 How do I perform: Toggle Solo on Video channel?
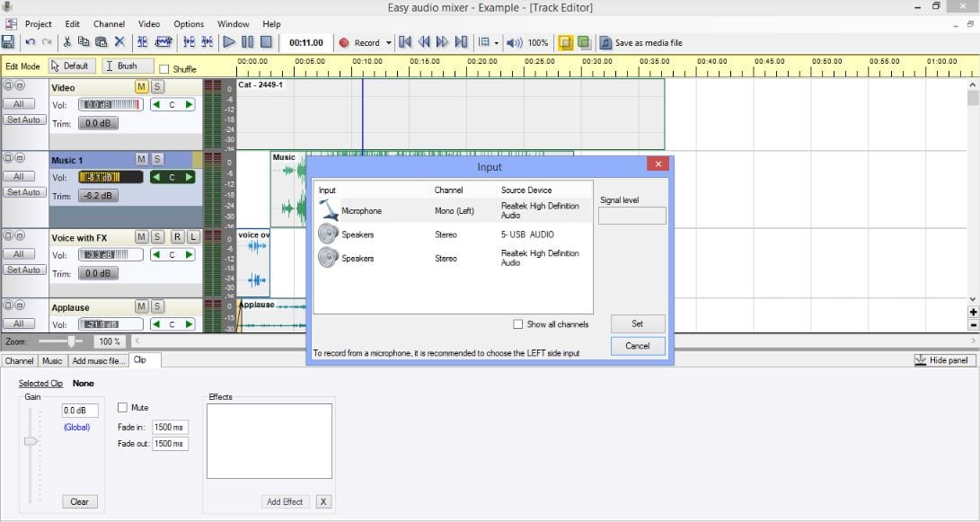[x=157, y=87]
